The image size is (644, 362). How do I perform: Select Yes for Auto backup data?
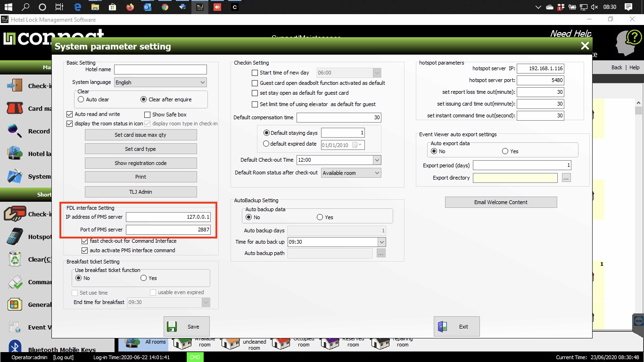tap(320, 217)
